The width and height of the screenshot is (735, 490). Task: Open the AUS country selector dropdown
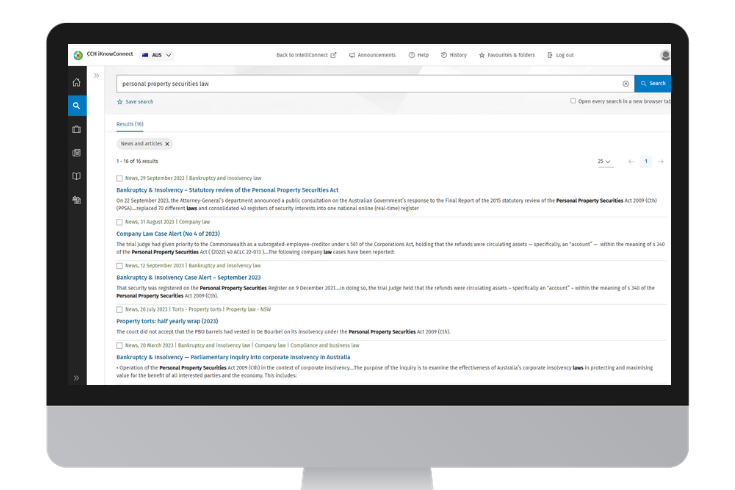point(158,55)
